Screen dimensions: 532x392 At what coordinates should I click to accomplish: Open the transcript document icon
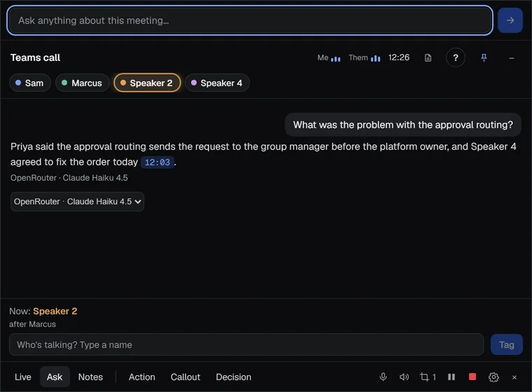[428, 57]
